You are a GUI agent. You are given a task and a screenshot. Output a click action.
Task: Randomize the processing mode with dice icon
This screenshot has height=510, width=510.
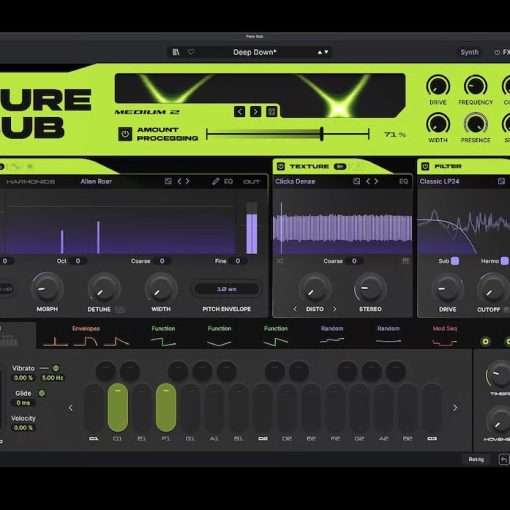click(x=272, y=111)
